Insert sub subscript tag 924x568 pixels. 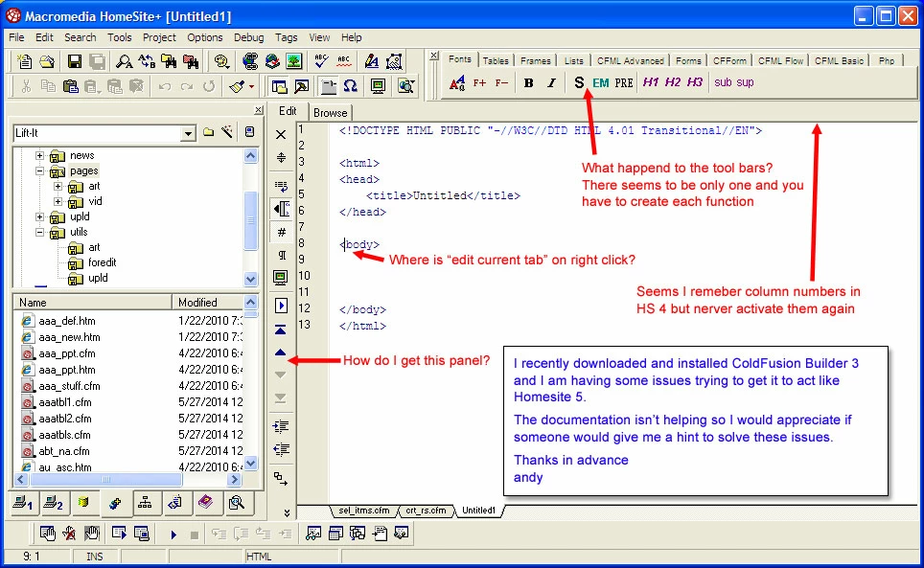(723, 82)
